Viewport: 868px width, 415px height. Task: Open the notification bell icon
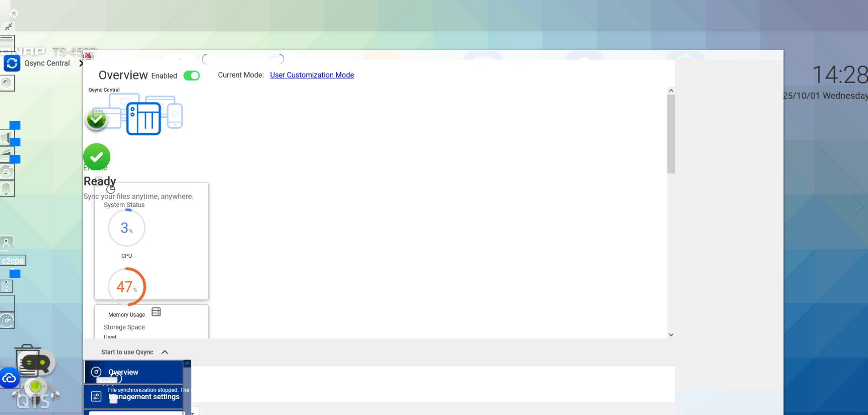coord(7,189)
